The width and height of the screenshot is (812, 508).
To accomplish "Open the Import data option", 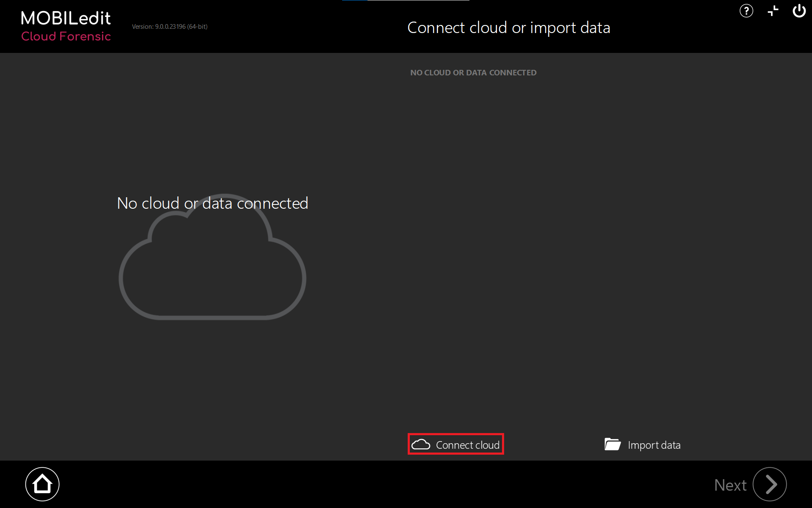I will (642, 444).
